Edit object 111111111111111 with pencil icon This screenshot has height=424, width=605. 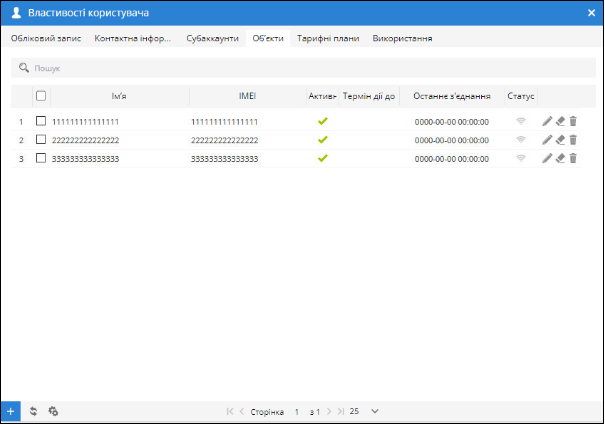click(547, 122)
